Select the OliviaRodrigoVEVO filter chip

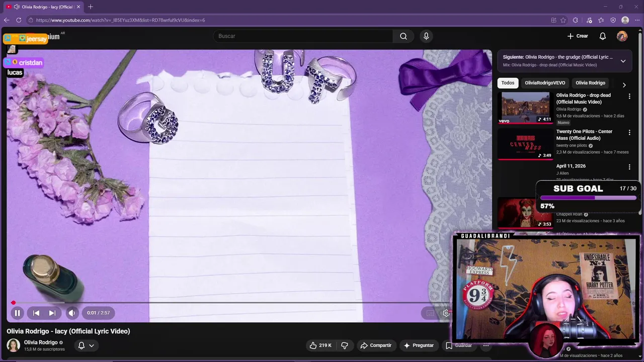coord(545,83)
